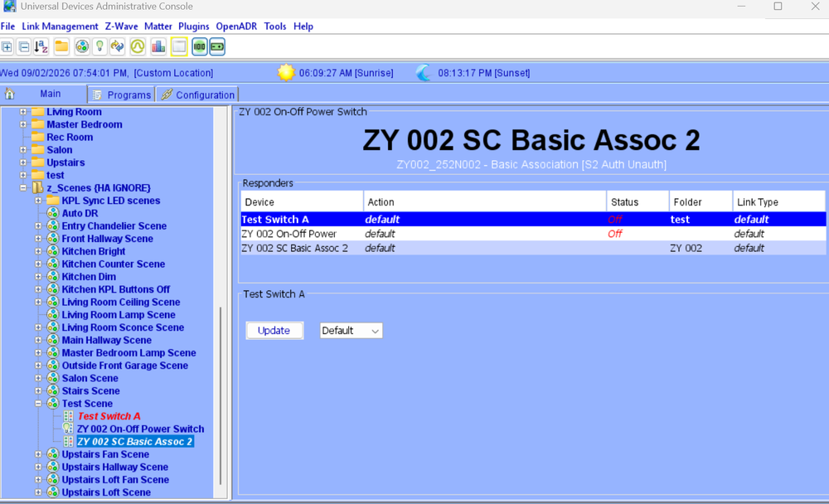Image resolution: width=829 pixels, height=504 pixels.
Task: Open the File menu
Action: pyautogui.click(x=8, y=27)
